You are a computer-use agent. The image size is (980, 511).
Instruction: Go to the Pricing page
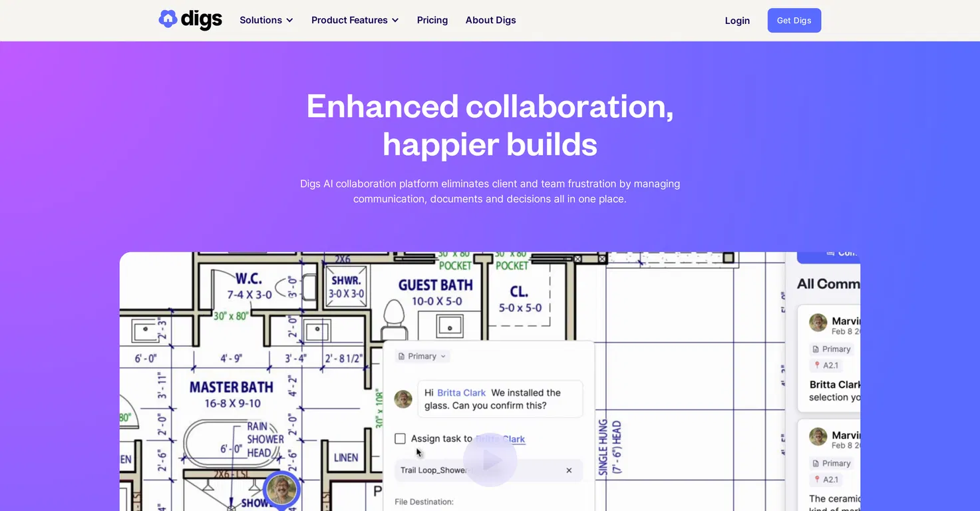[432, 20]
